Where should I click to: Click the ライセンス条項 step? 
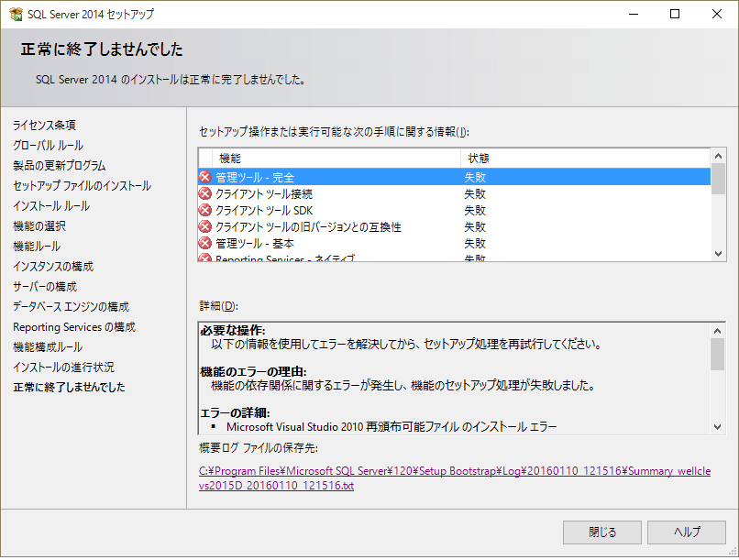pos(44,126)
